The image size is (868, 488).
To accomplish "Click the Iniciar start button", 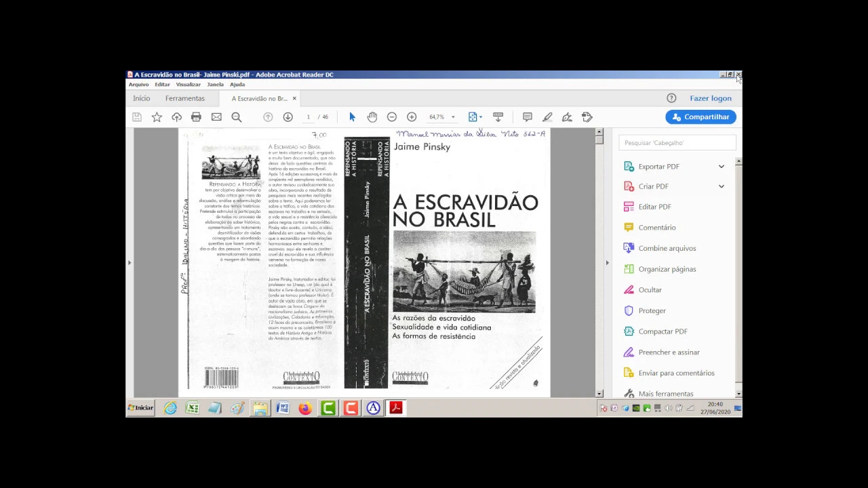I will pyautogui.click(x=141, y=408).
